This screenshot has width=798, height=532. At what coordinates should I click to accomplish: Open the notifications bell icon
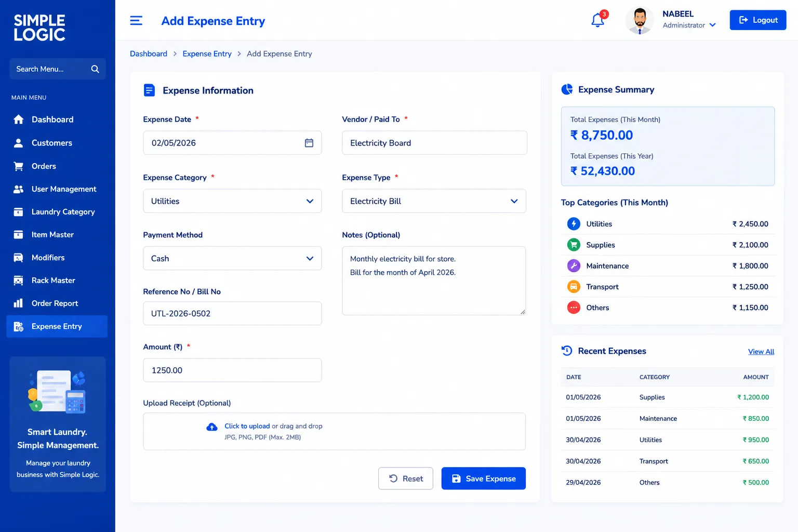tap(598, 20)
